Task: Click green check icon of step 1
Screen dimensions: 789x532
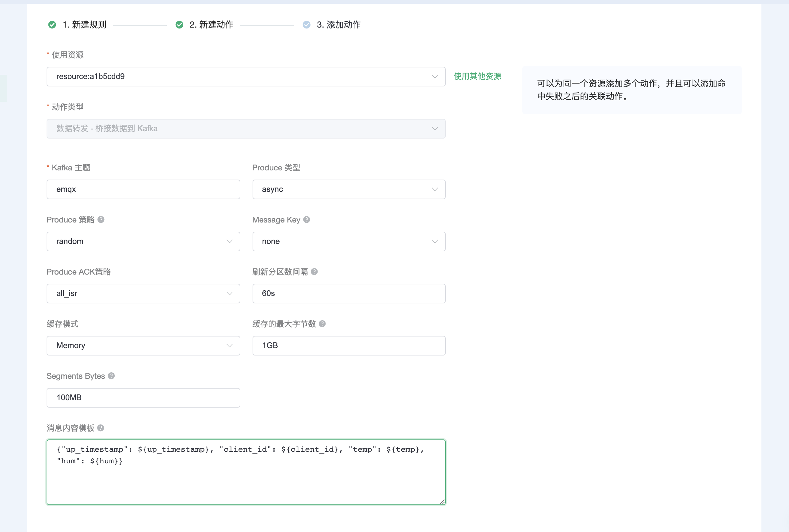Action: [52, 25]
